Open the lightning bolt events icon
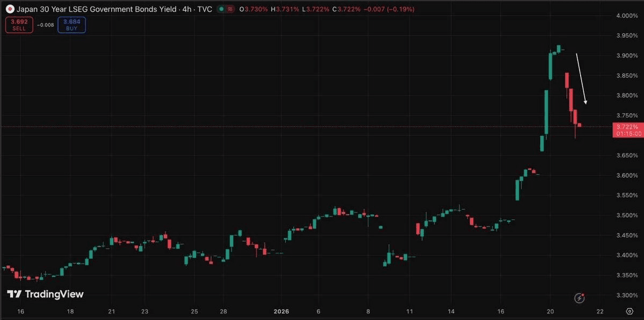The image size is (644, 320). pyautogui.click(x=580, y=297)
